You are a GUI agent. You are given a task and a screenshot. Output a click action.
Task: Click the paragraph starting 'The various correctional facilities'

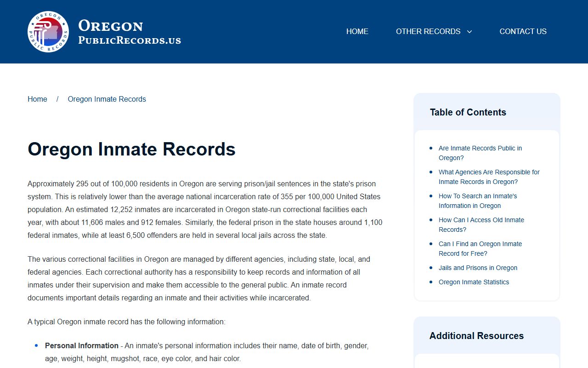coord(199,278)
